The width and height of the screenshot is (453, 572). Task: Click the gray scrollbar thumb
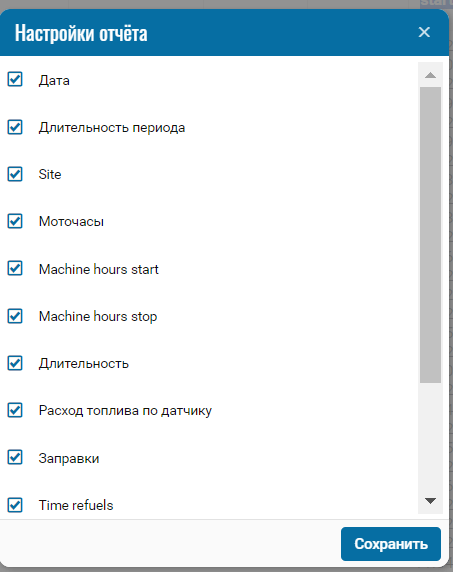[430, 235]
